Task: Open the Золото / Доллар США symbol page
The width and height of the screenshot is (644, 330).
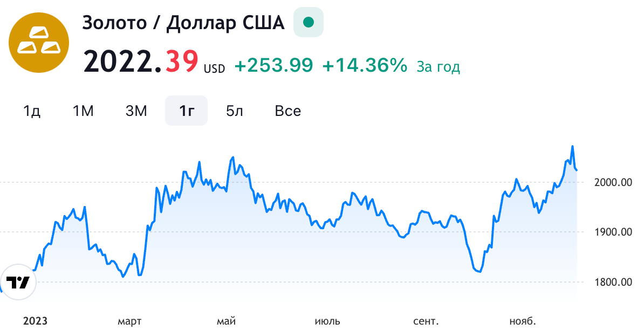Action: click(182, 22)
